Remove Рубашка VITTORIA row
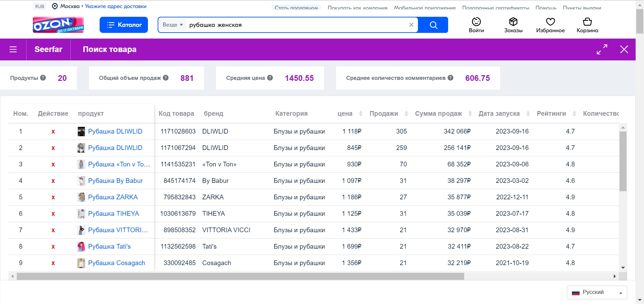The image size is (644, 304). click(53, 230)
